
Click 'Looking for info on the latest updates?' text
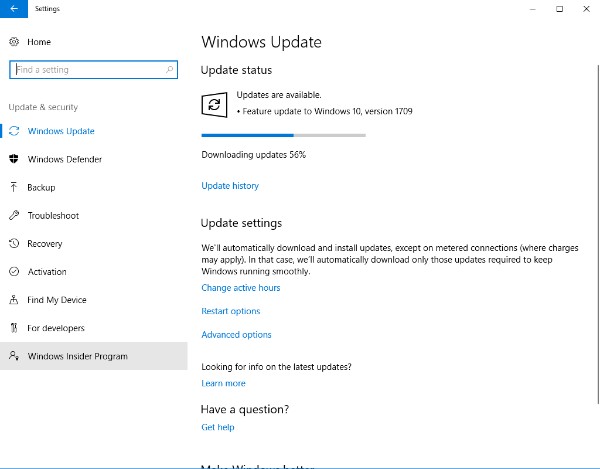[276, 366]
